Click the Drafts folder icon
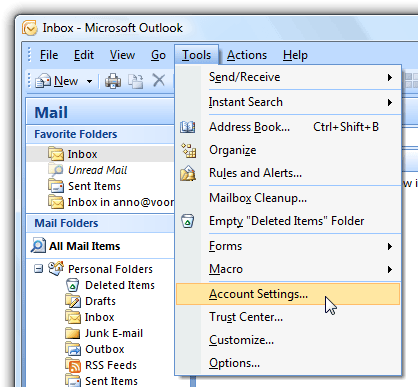 coord(73,301)
